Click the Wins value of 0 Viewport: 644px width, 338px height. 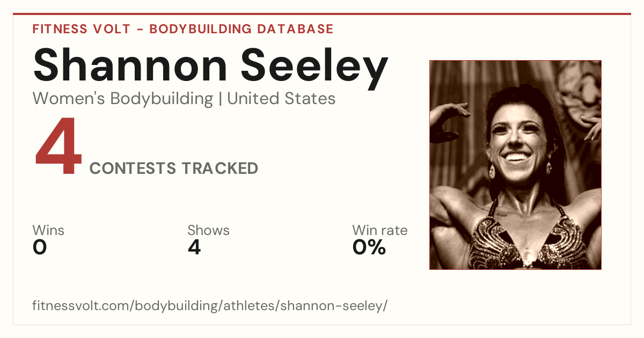tap(40, 247)
